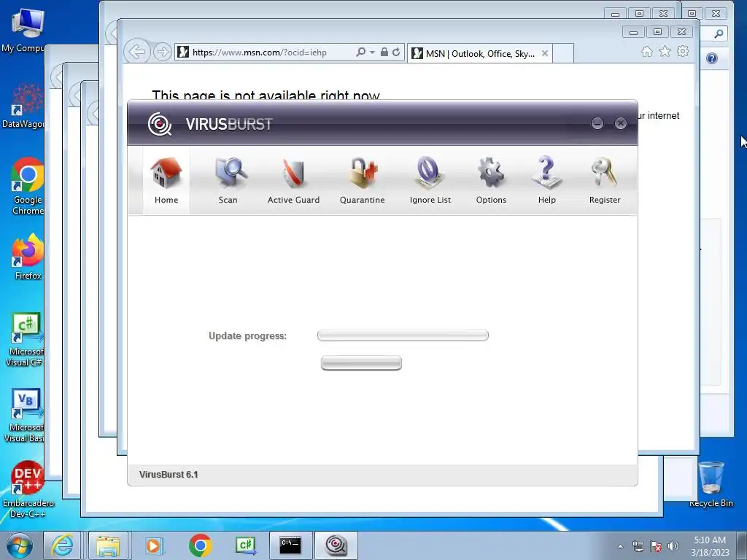
Task: Click Chrome in the taskbar
Action: tap(200, 545)
